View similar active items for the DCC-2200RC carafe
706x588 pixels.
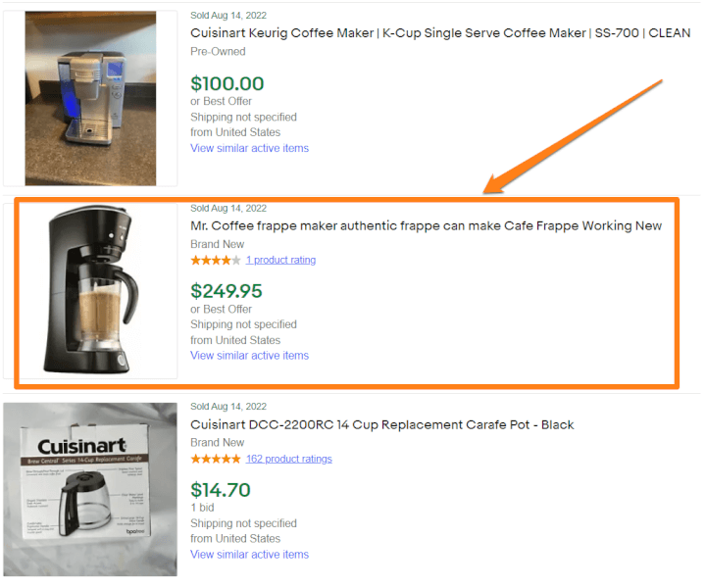[249, 555]
